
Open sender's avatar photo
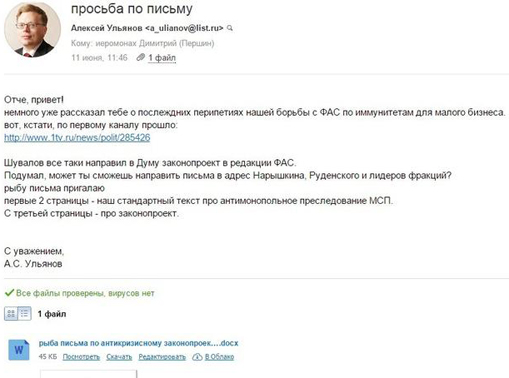click(32, 29)
